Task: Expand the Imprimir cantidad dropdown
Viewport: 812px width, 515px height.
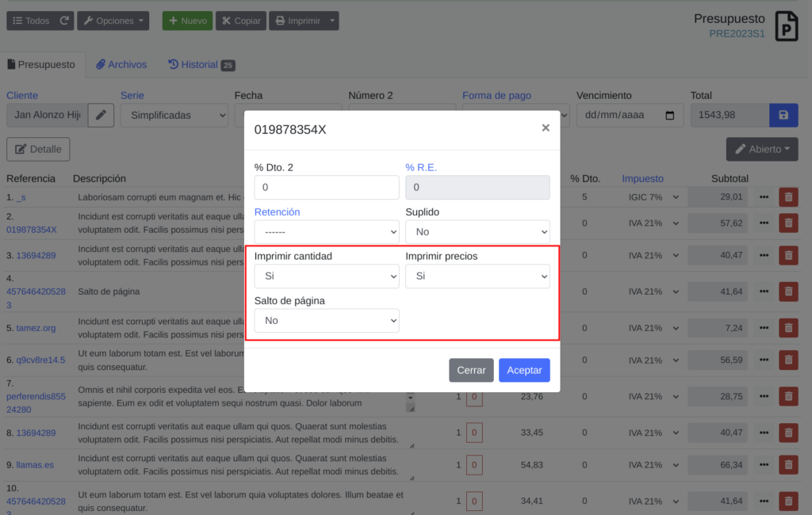Action: click(x=326, y=277)
